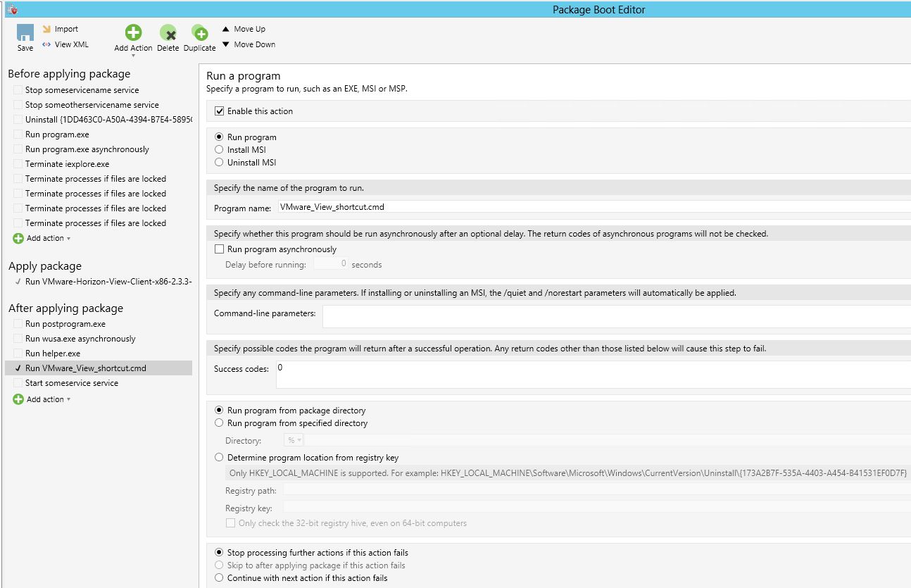
Task: Toggle checkbox for Stop someotherservicename service
Action: pos(18,105)
